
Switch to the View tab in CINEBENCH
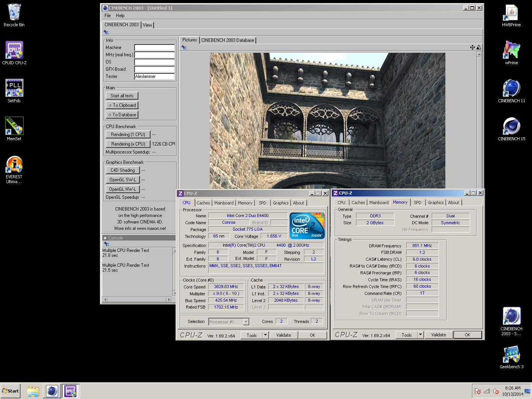[147, 25]
